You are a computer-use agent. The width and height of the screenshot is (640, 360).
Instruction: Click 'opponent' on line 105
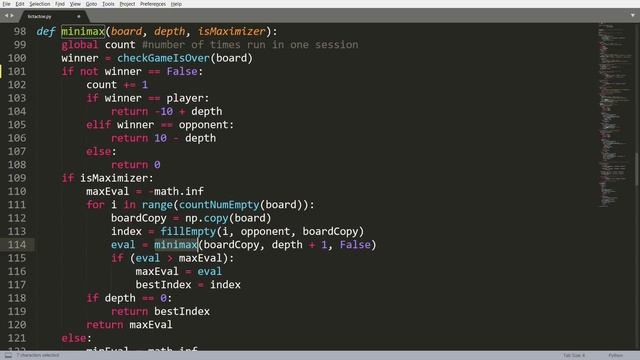(203, 125)
